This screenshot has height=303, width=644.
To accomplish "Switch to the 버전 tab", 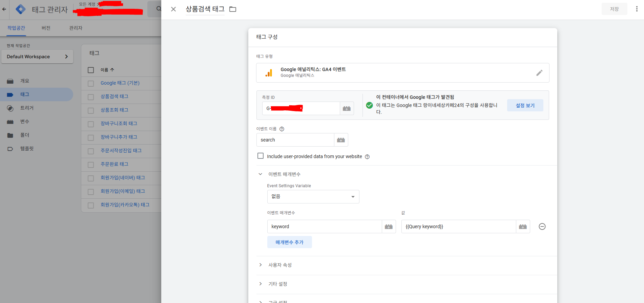I will pyautogui.click(x=46, y=28).
